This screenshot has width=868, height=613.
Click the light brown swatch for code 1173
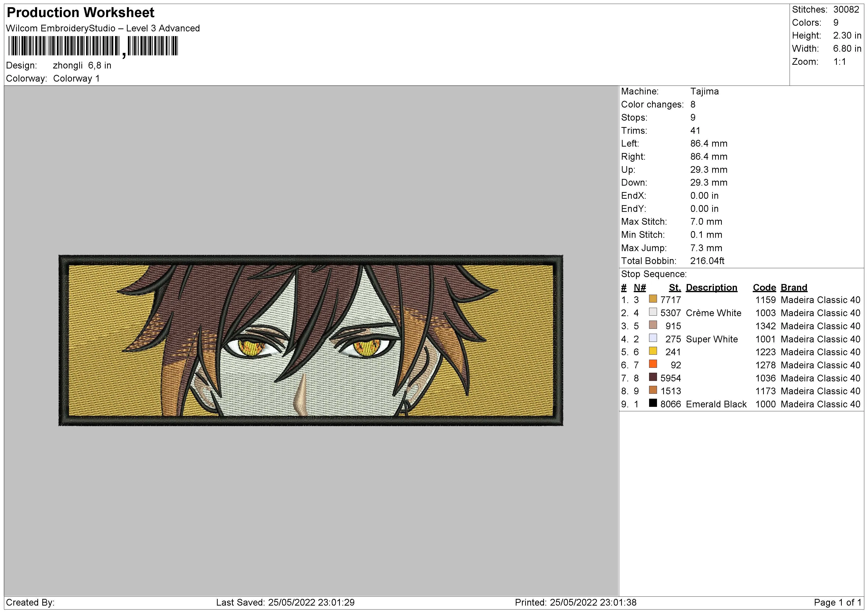(x=653, y=390)
